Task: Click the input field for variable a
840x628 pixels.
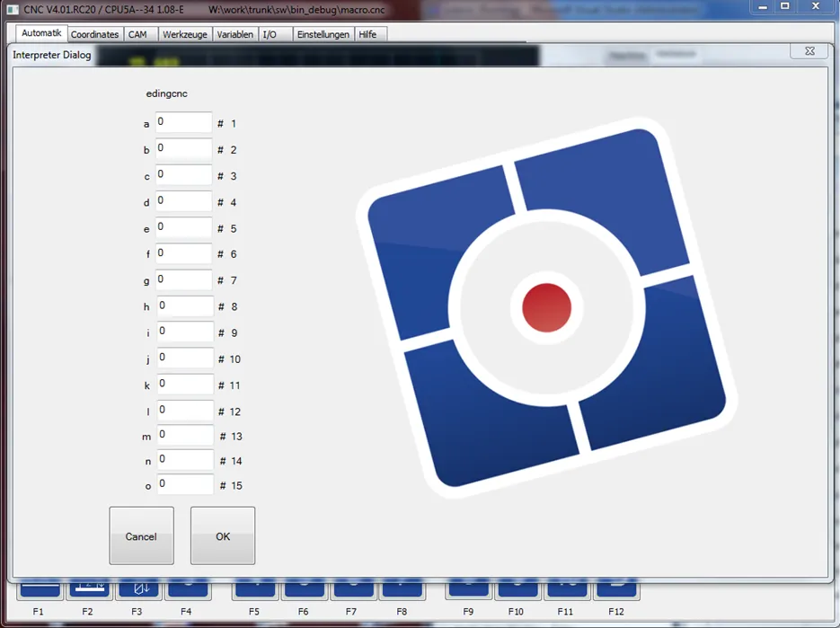Action: pos(184,122)
